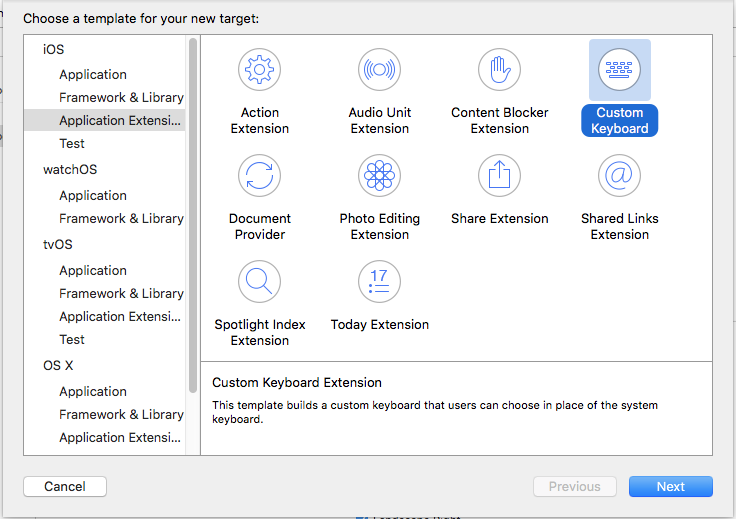Click the Next button
Image resolution: width=736 pixels, height=519 pixels.
click(670, 487)
